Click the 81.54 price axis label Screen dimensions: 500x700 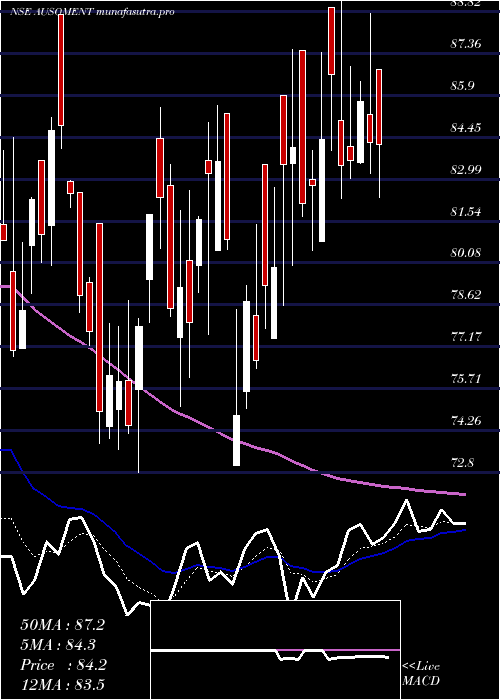tap(466, 212)
